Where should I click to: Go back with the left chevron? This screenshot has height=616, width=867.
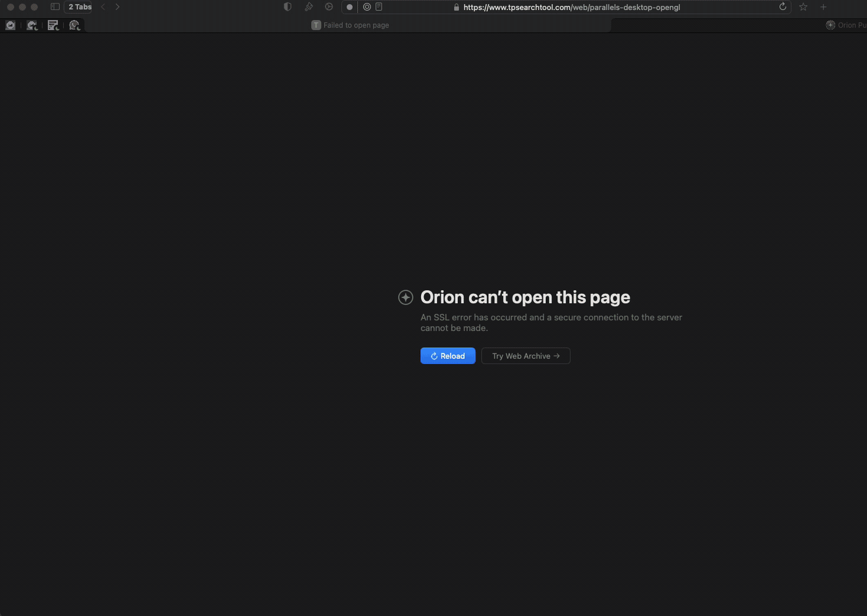103,7
